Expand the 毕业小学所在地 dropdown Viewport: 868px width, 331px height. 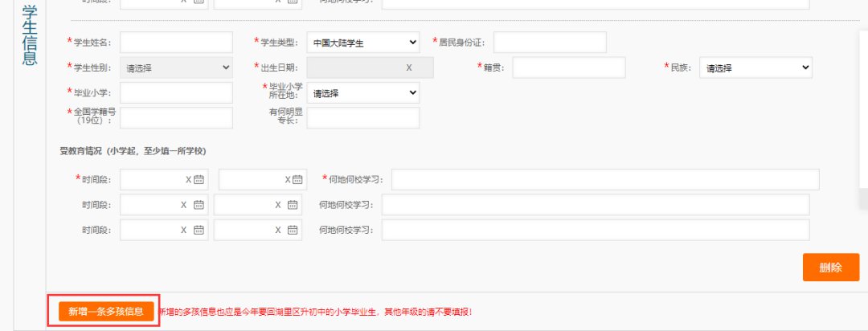[363, 93]
